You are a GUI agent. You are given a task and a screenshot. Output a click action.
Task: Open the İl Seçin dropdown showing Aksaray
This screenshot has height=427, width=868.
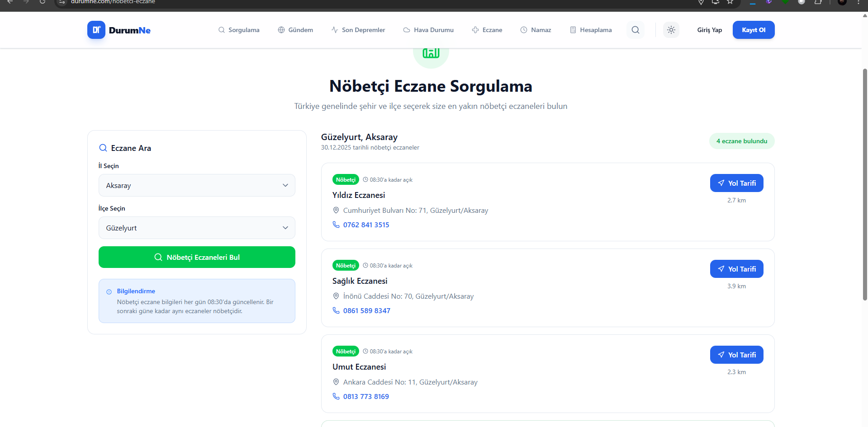[x=197, y=185]
